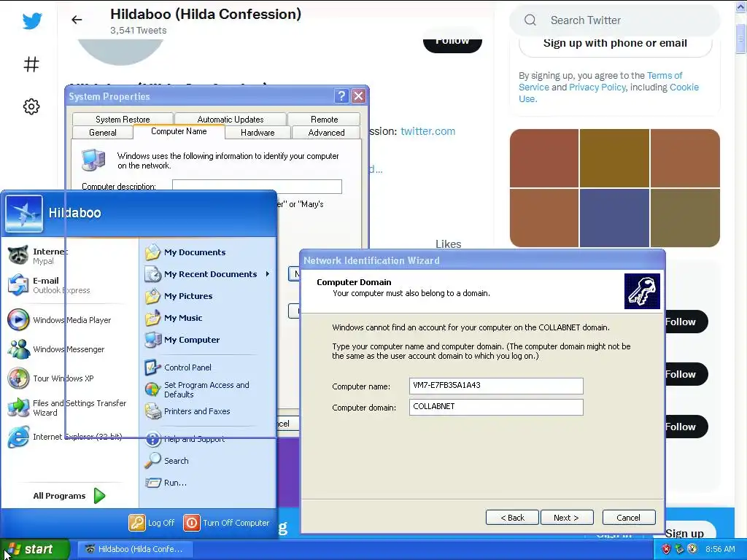
Task: Switch to General tab
Action: click(102, 133)
